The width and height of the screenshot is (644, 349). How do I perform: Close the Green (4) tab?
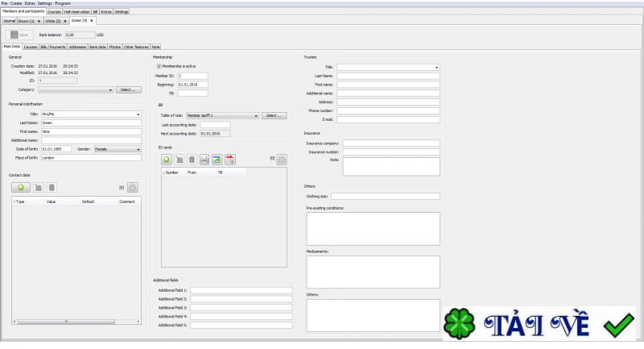tap(92, 21)
